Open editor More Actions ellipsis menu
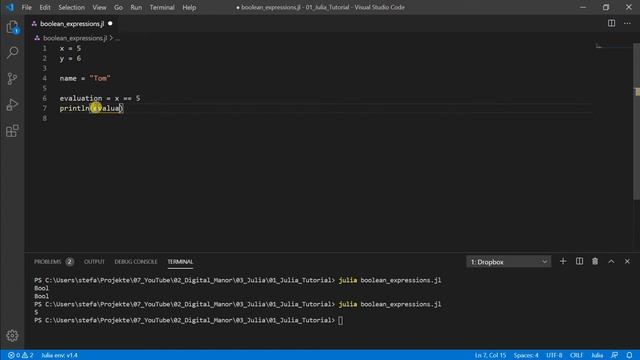 (627, 23)
